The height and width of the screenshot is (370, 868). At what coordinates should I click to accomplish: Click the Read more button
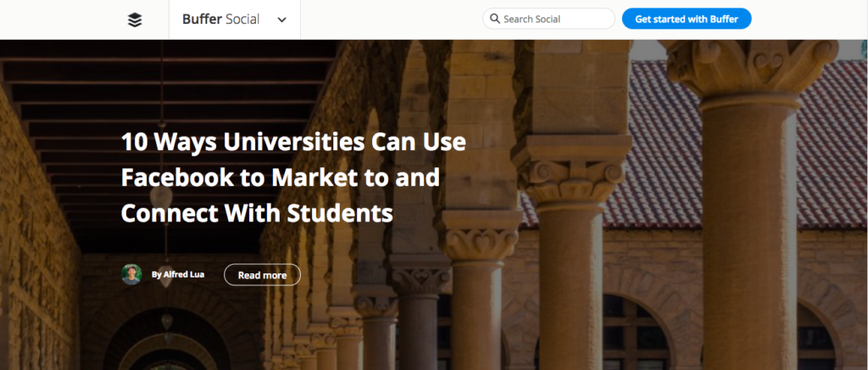(x=263, y=275)
